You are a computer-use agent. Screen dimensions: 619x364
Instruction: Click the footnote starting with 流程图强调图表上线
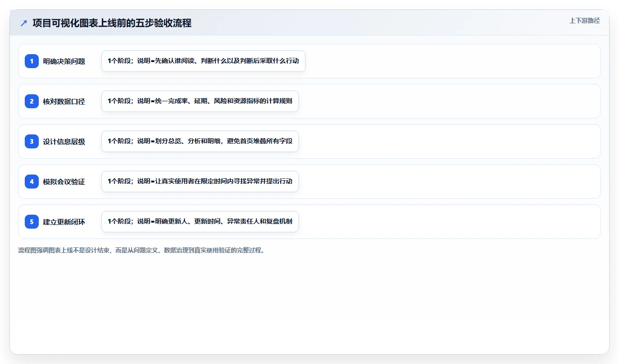click(x=142, y=250)
